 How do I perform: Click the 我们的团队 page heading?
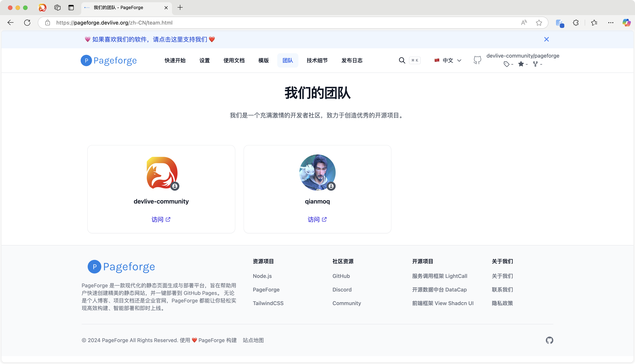coord(317,93)
